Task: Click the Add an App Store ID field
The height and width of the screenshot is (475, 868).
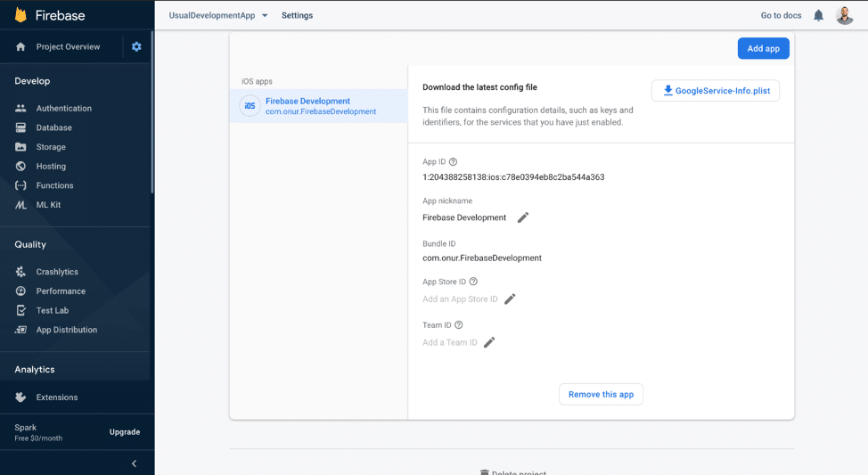Action: click(460, 299)
